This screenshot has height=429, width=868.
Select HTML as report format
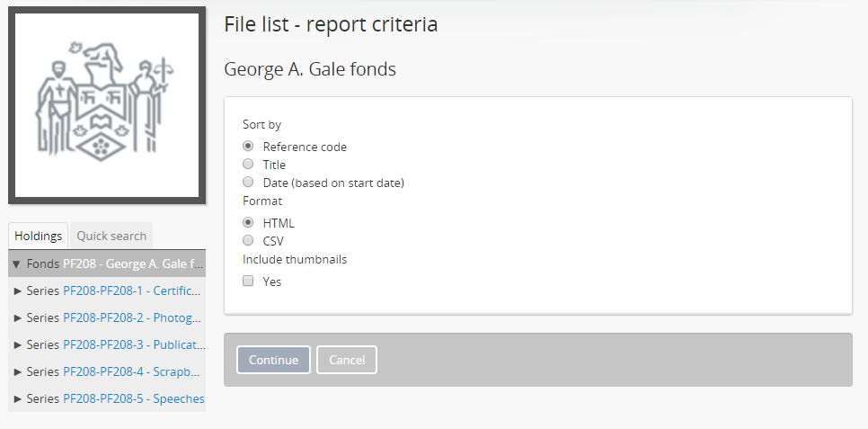click(248, 223)
